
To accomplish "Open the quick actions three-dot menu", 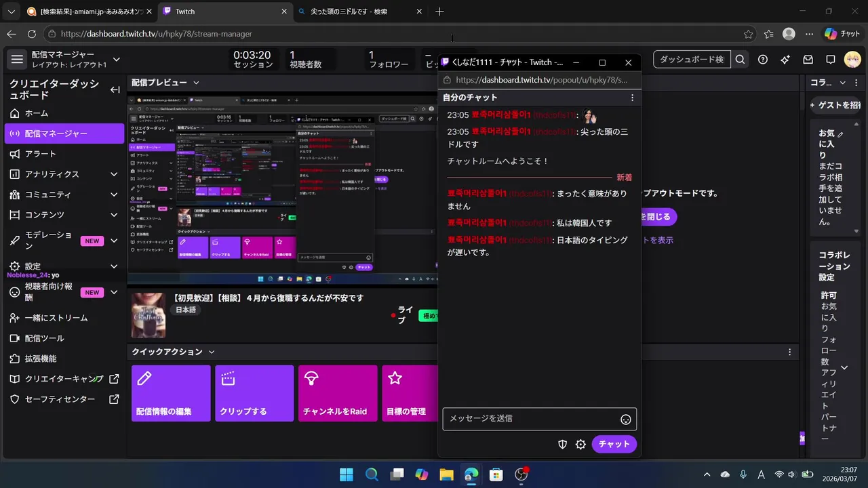I will click(789, 352).
